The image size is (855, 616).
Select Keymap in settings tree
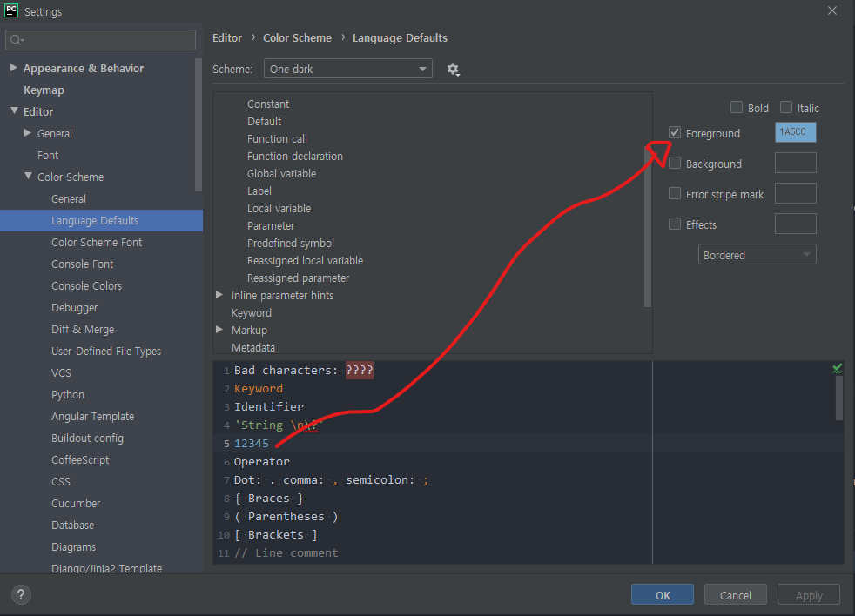point(44,90)
